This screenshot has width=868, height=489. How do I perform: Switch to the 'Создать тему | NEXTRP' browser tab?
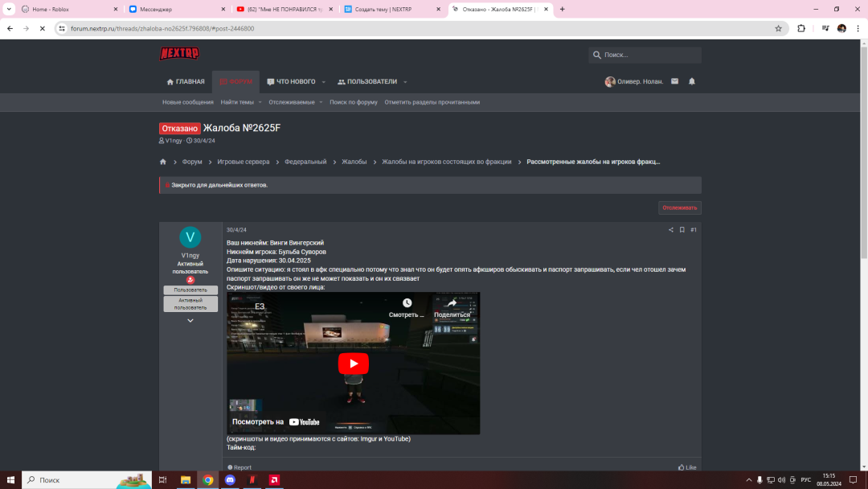point(390,9)
